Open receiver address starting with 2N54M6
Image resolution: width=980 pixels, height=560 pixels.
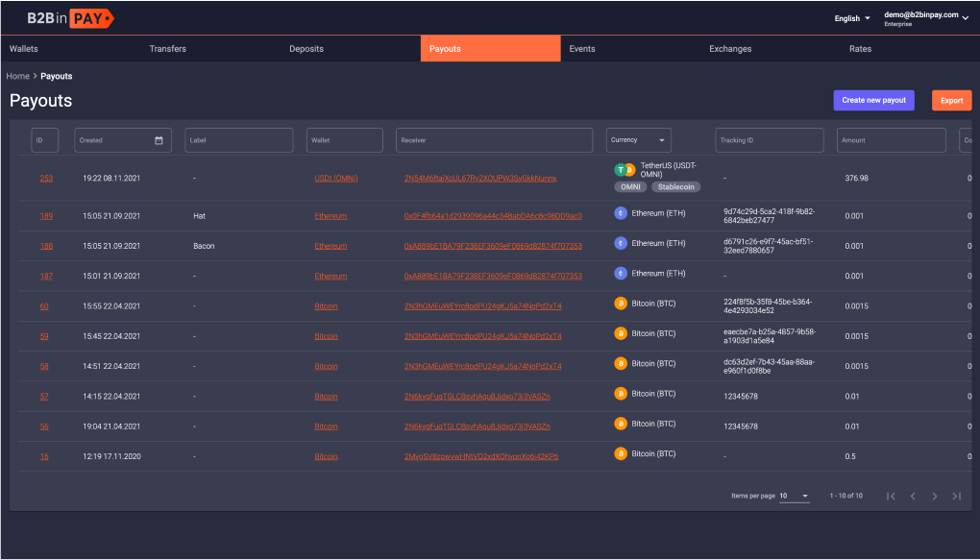[x=480, y=178]
